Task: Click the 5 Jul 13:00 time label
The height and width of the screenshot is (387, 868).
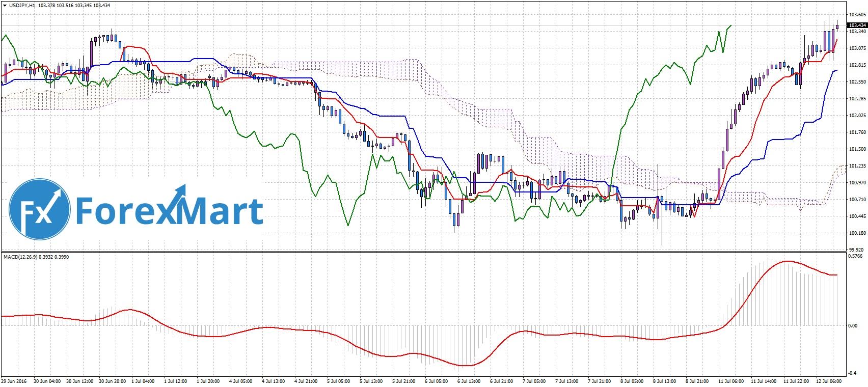Action: click(x=372, y=381)
